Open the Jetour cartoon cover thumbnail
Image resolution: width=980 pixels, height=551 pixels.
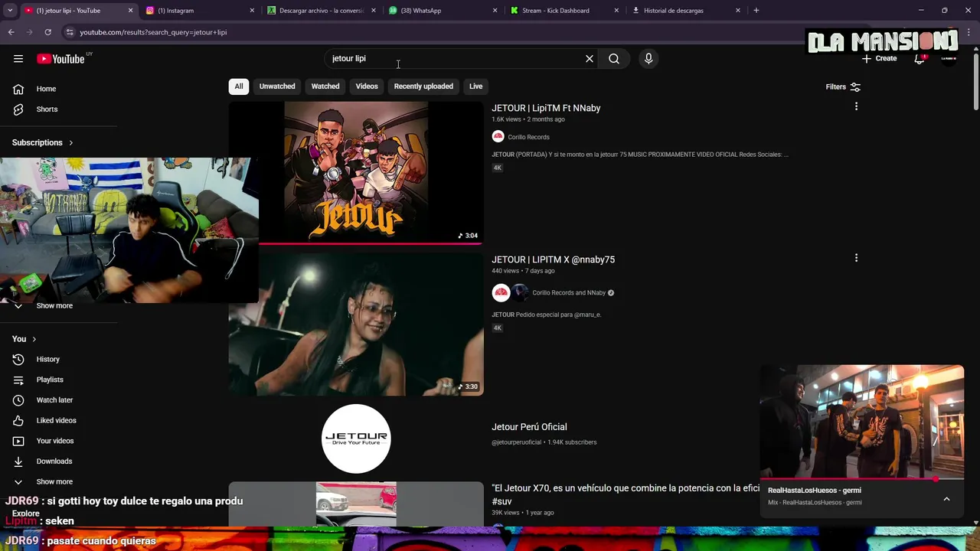pos(356,172)
